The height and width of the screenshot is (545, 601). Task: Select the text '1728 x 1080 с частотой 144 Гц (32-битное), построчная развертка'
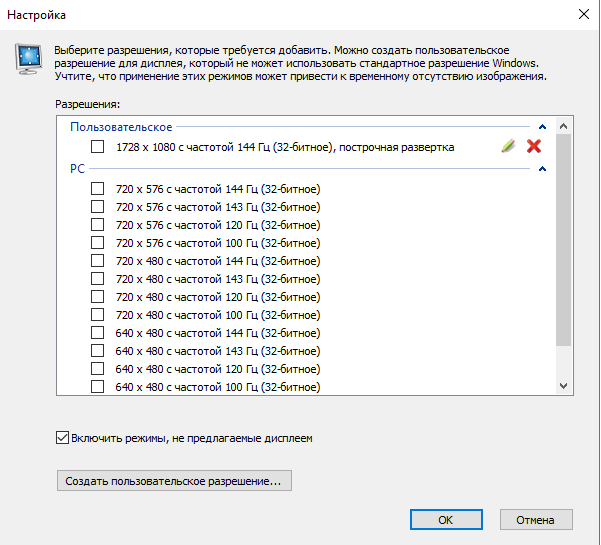tap(285, 147)
